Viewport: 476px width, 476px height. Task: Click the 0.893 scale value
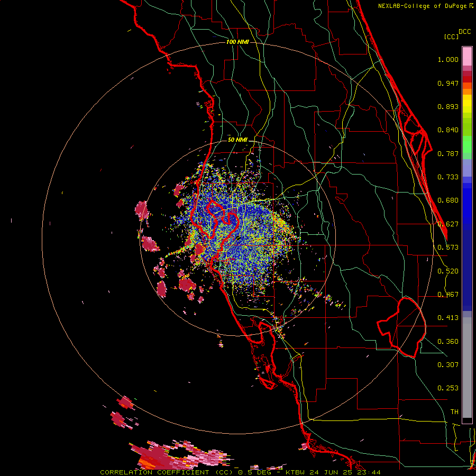(x=448, y=106)
